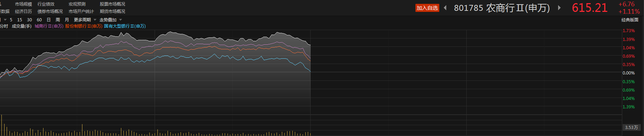This screenshot has width=644, height=136.
Task: Switch to weekly 周 chart
Action: pyautogui.click(x=58, y=20)
